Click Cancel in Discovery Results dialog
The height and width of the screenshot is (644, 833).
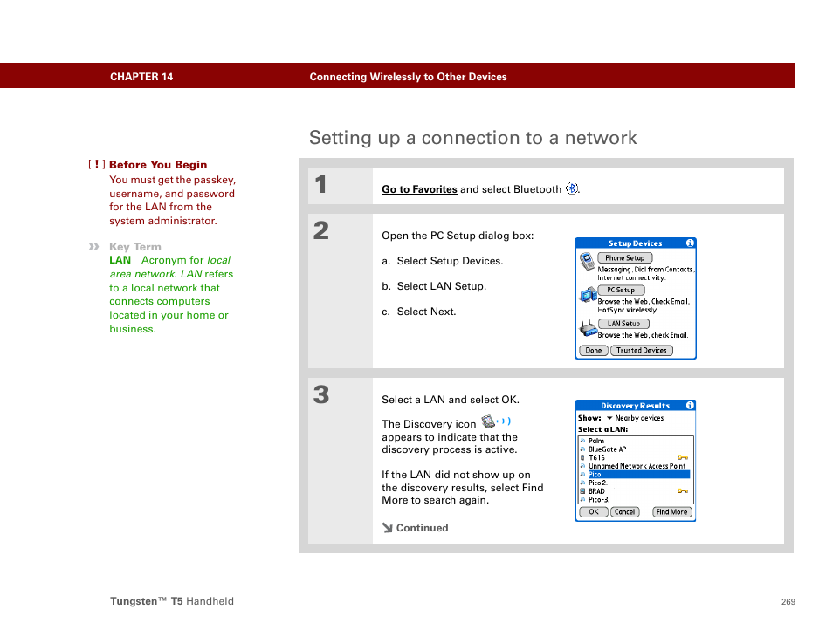point(625,512)
